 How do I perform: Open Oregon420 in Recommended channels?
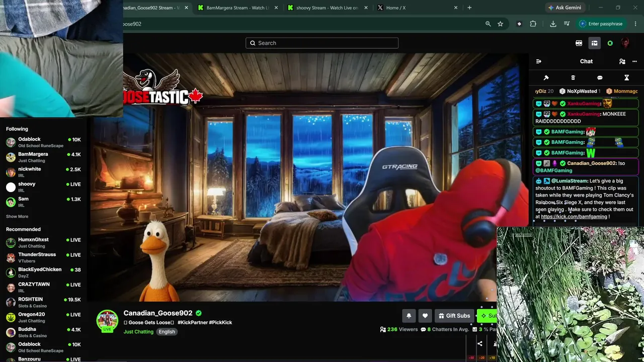[x=43, y=317]
